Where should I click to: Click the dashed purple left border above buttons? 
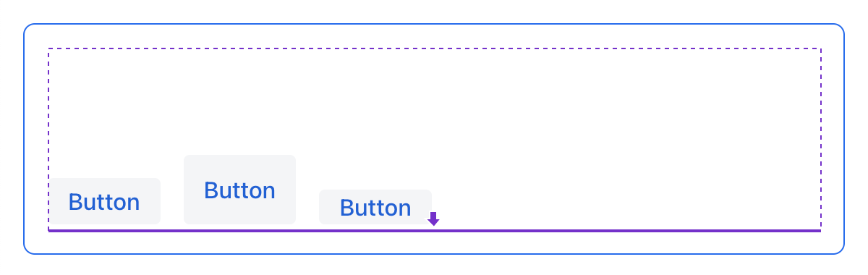point(48,112)
